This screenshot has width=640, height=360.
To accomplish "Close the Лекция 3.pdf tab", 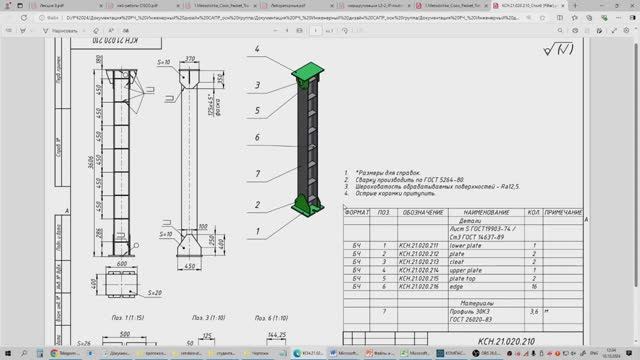I will (101, 6).
